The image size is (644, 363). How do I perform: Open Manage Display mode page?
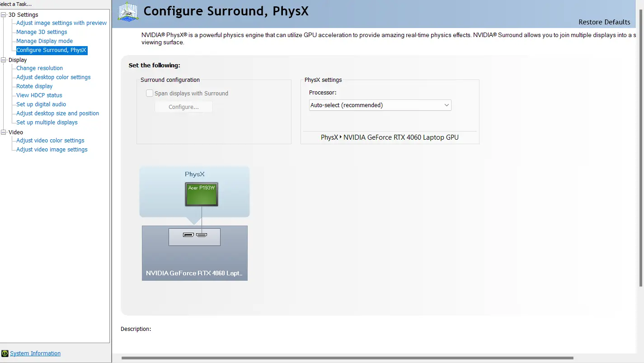point(44,41)
